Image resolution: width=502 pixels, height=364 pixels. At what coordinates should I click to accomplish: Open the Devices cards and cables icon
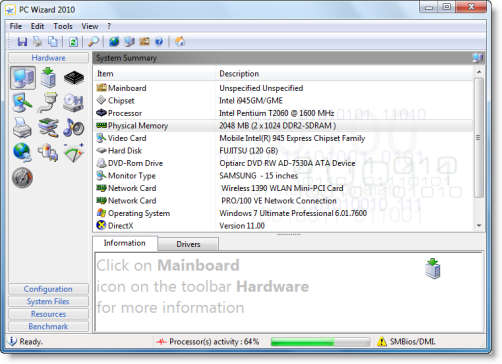[x=48, y=128]
